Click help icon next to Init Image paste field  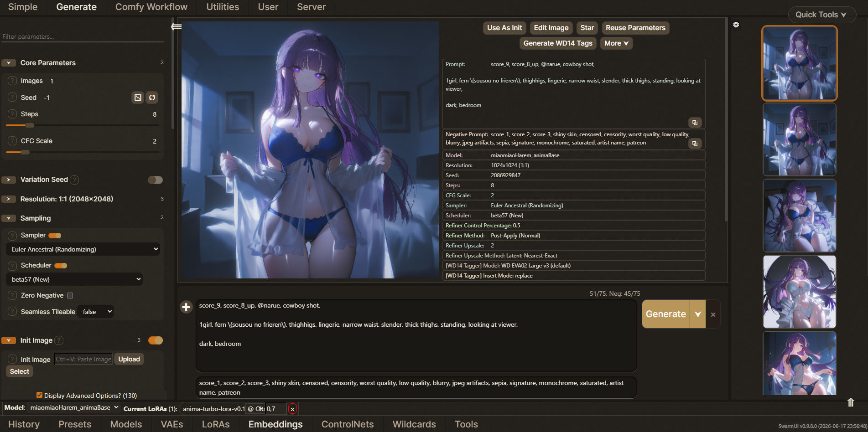pyautogui.click(x=12, y=359)
